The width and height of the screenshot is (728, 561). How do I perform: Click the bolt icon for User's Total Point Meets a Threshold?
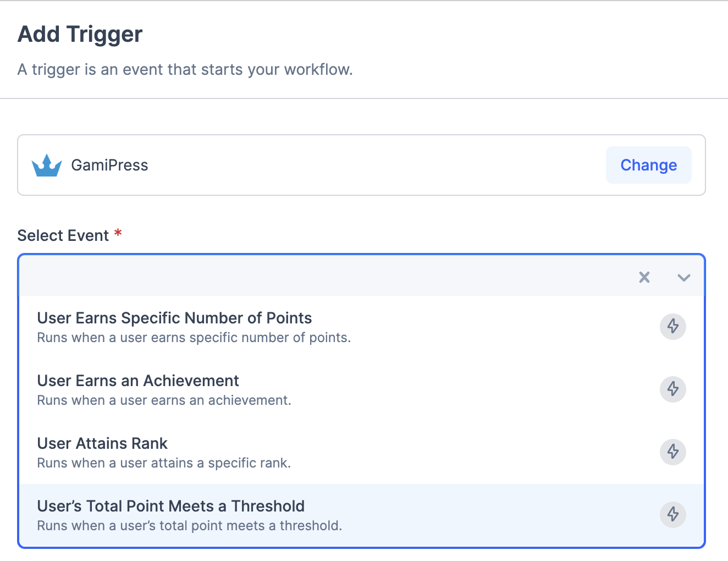point(672,515)
